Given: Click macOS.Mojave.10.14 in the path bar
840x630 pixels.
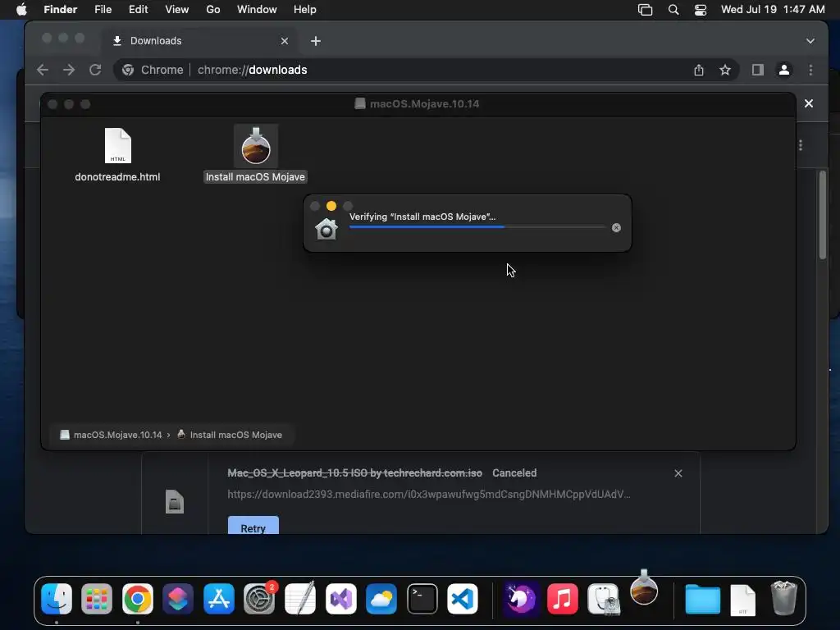Looking at the screenshot, I should 111,435.
